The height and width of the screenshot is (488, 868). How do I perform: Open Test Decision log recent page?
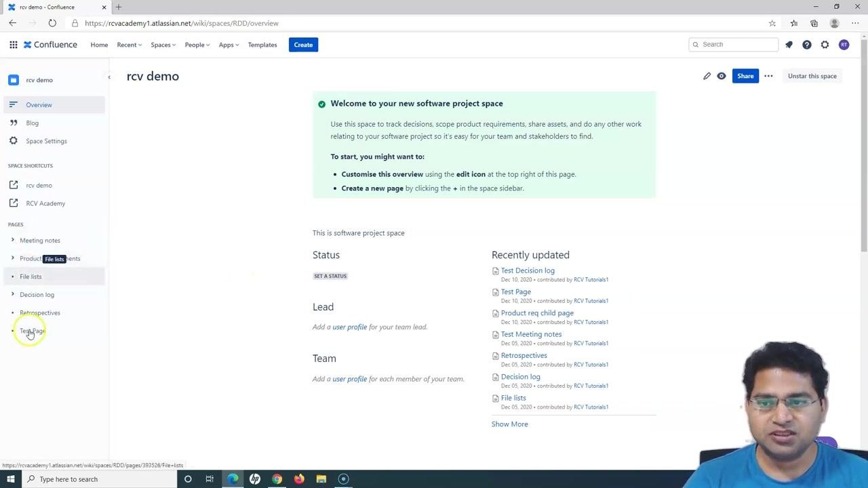pyautogui.click(x=528, y=270)
